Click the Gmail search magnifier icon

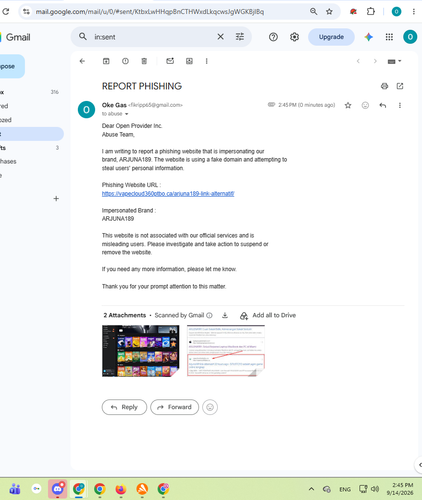(83, 37)
